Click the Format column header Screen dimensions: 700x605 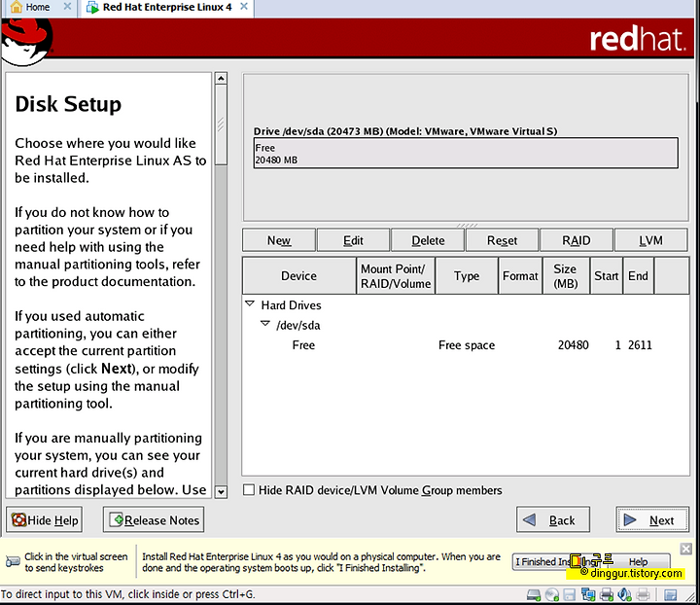pyautogui.click(x=520, y=276)
